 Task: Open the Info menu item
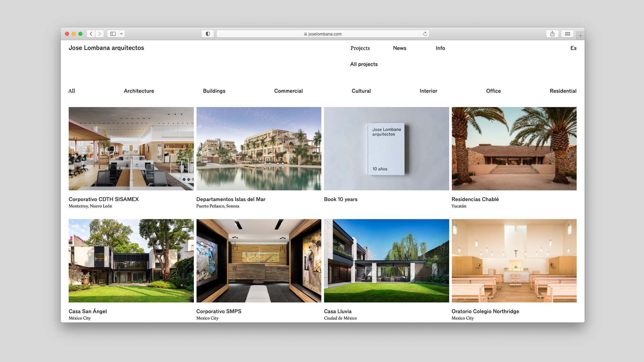click(x=440, y=48)
